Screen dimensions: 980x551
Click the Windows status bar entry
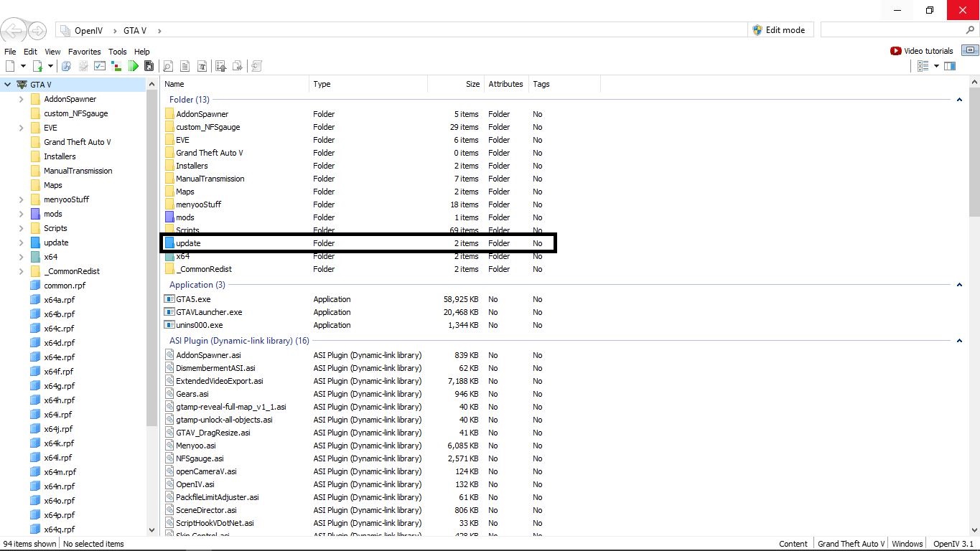(x=907, y=544)
